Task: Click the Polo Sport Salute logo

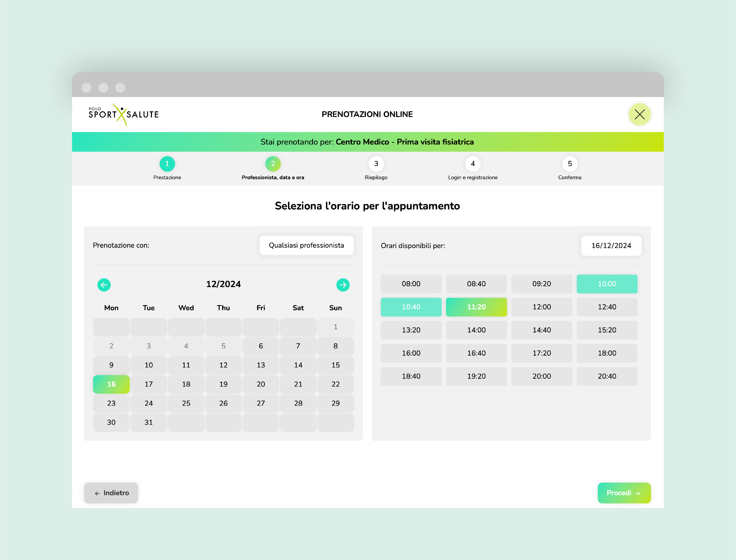Action: tap(123, 114)
